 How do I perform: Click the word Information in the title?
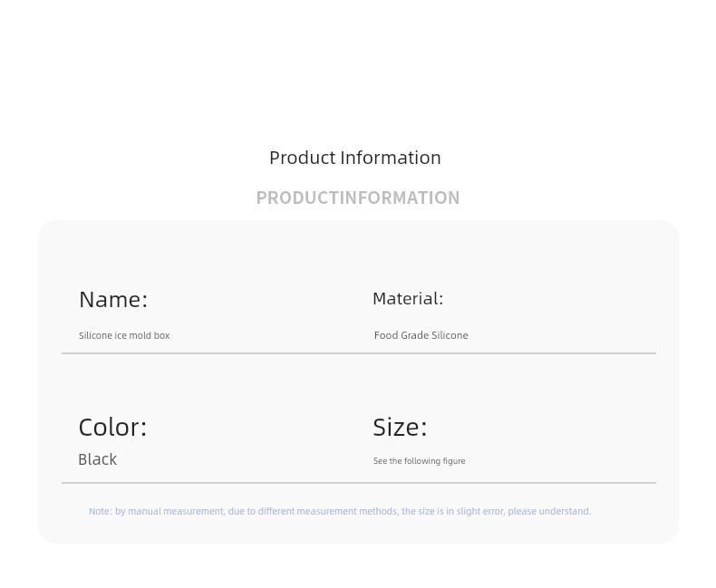tap(391, 158)
